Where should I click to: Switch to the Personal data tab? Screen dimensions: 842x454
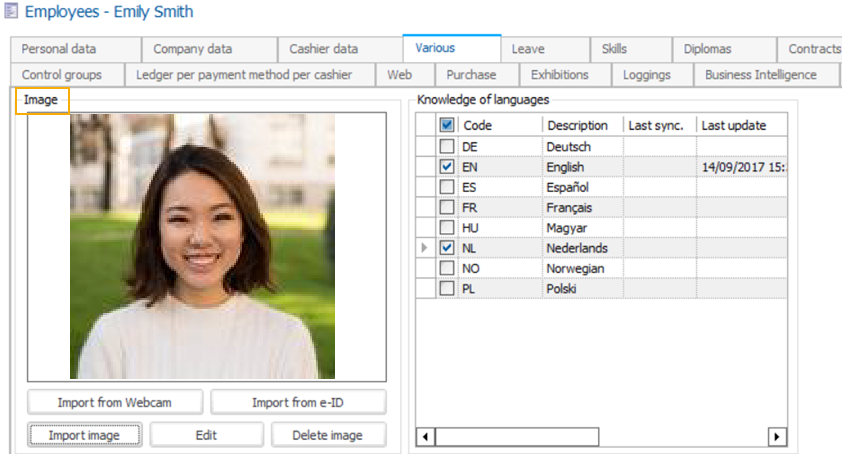pyautogui.click(x=59, y=49)
